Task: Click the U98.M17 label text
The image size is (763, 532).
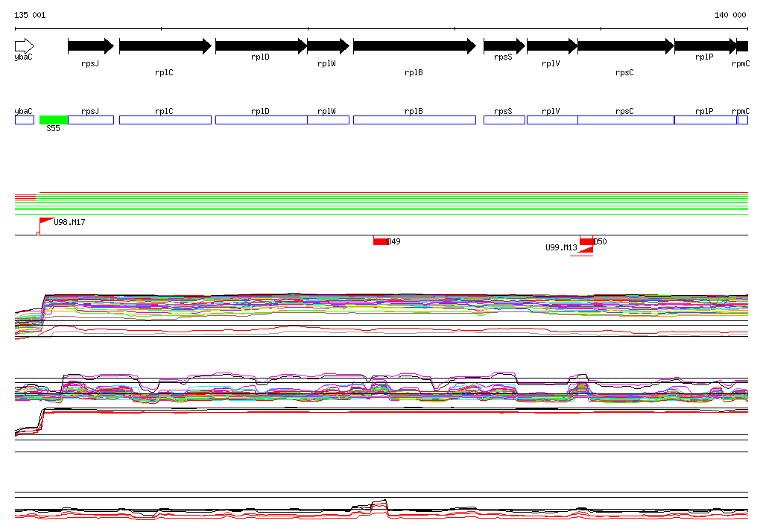Action: coord(69,223)
